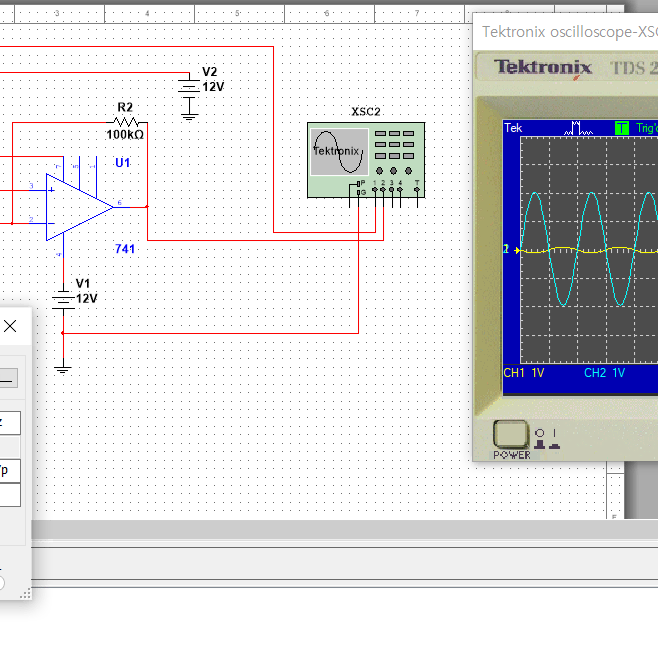Select the V1 battery symbol
Image resolution: width=658 pixels, height=658 pixels.
(x=63, y=300)
